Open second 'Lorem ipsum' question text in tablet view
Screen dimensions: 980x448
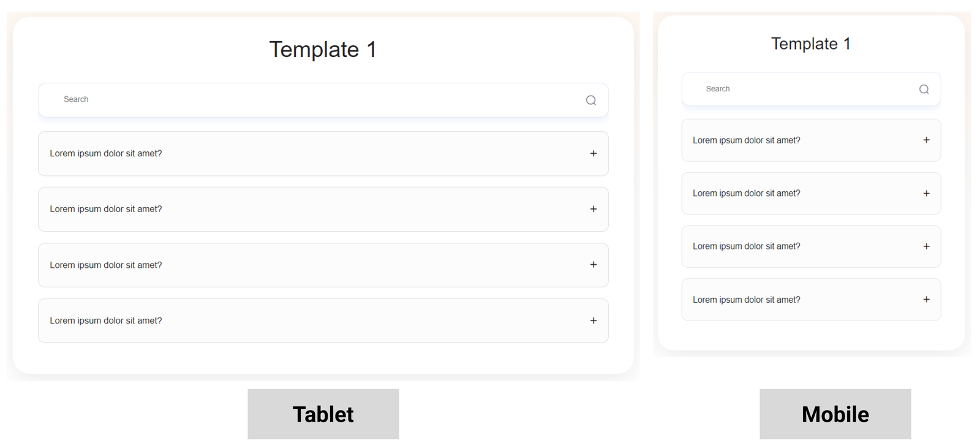[x=106, y=209]
